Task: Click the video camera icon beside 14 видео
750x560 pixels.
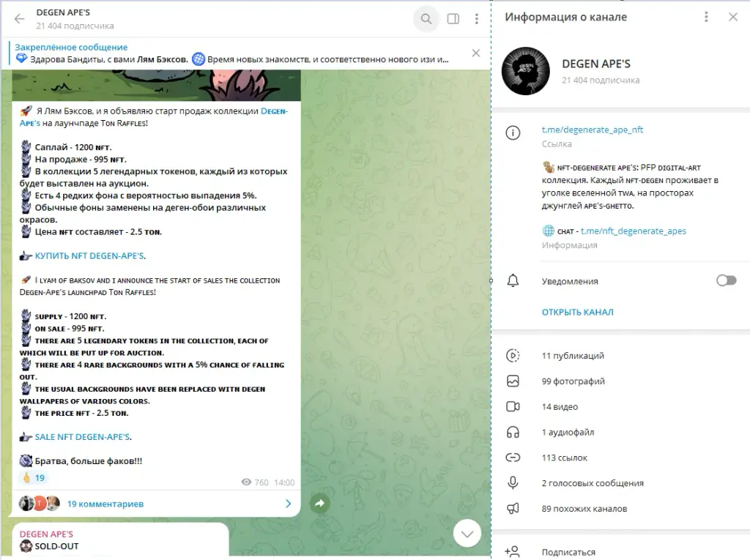Action: coord(513,406)
